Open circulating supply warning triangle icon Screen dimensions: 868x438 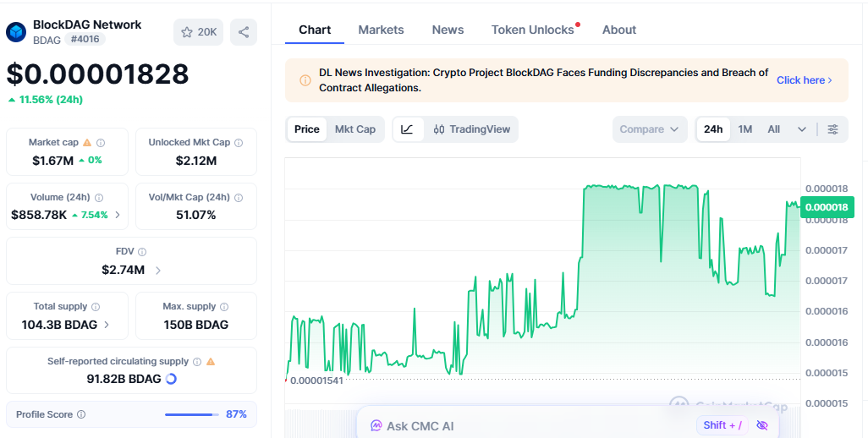211,361
